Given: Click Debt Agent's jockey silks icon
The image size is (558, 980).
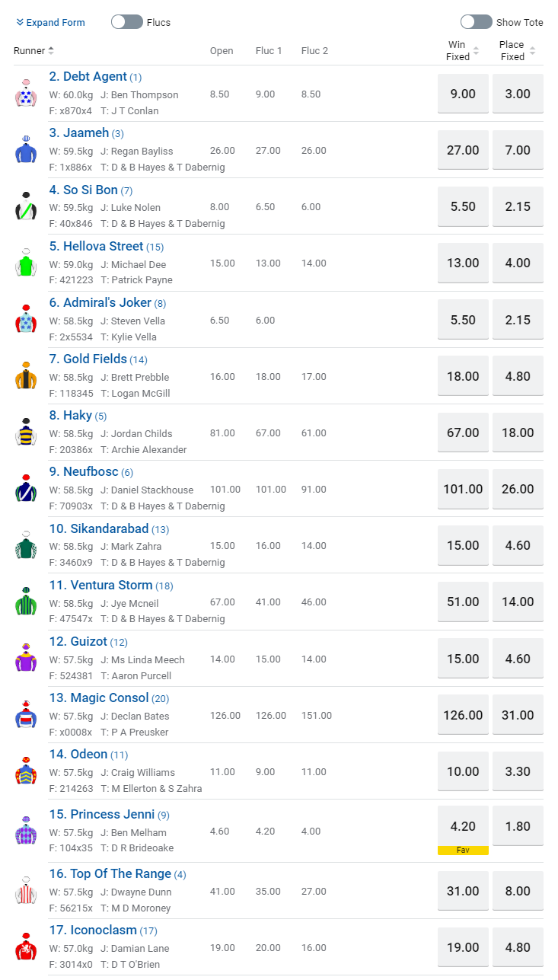Looking at the screenshot, I should tap(26, 93).
